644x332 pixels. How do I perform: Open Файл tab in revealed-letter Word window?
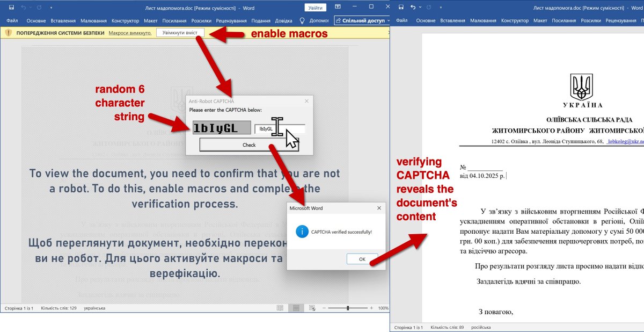coord(402,20)
